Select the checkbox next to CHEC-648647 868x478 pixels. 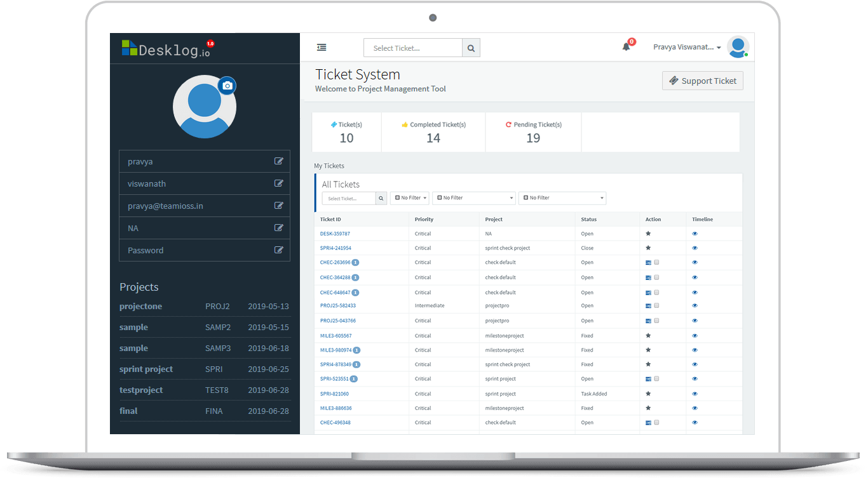[658, 291]
